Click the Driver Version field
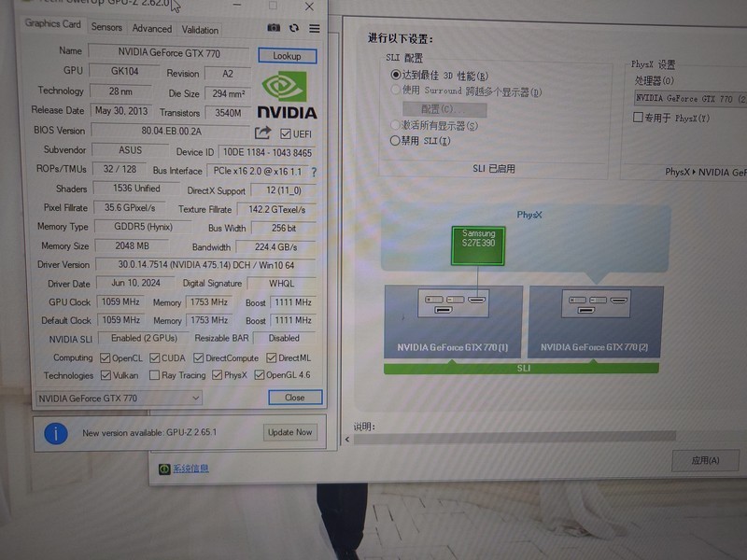The height and width of the screenshot is (560, 747). point(205,265)
